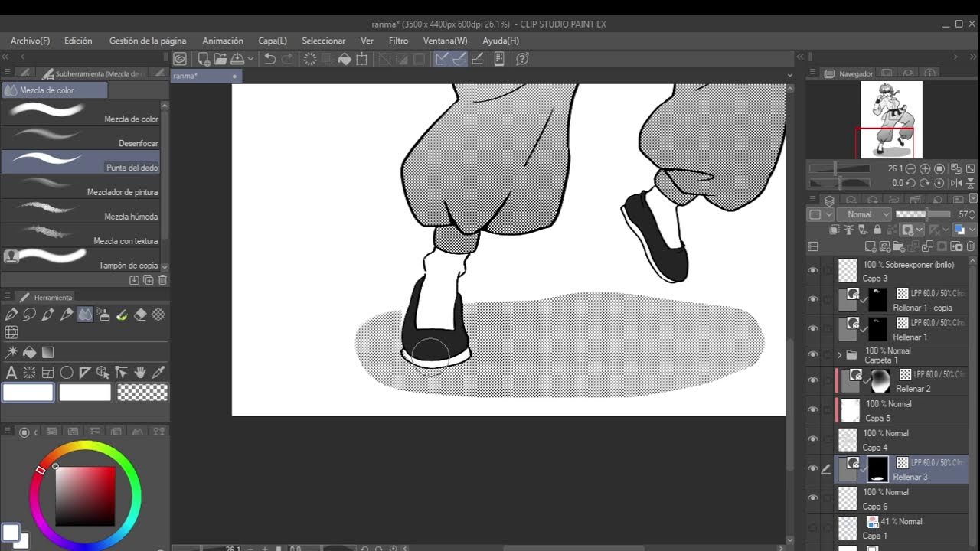Toggle snap to special ruler in command bar

(x=459, y=59)
